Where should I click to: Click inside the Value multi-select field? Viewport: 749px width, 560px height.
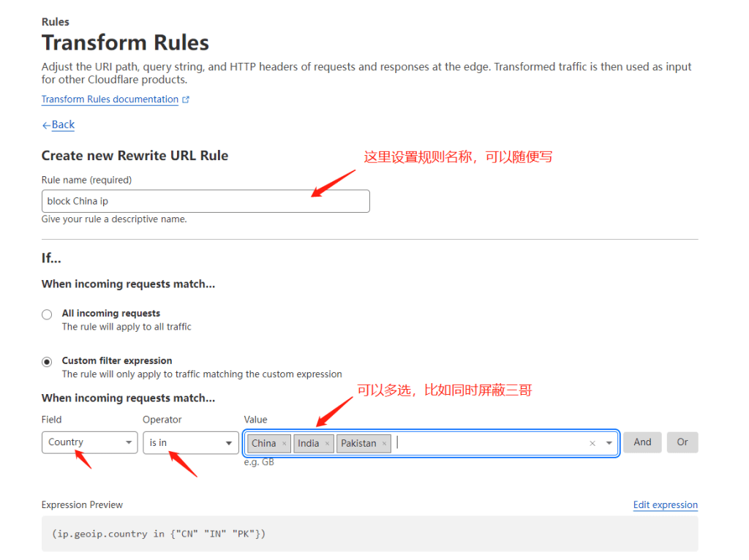[490, 443]
